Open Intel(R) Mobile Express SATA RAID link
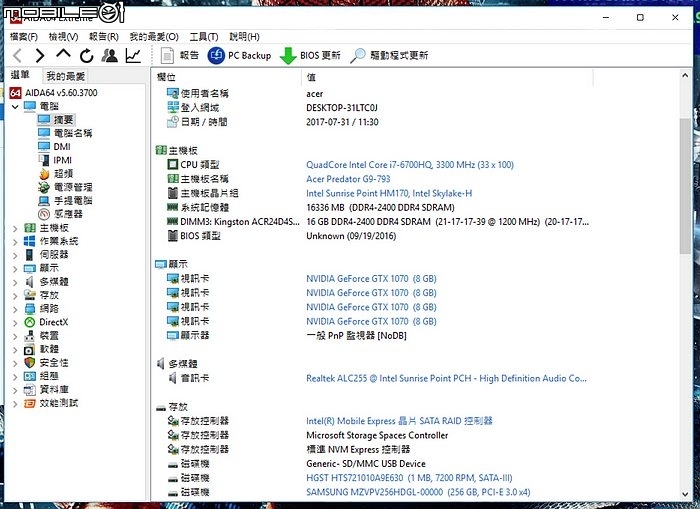 [x=399, y=421]
